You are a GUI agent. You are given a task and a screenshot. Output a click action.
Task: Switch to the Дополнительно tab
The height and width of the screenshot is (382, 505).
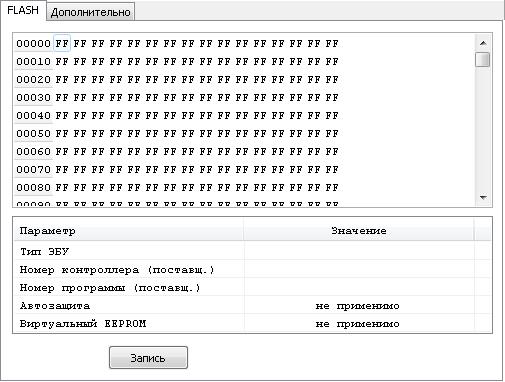click(x=90, y=12)
